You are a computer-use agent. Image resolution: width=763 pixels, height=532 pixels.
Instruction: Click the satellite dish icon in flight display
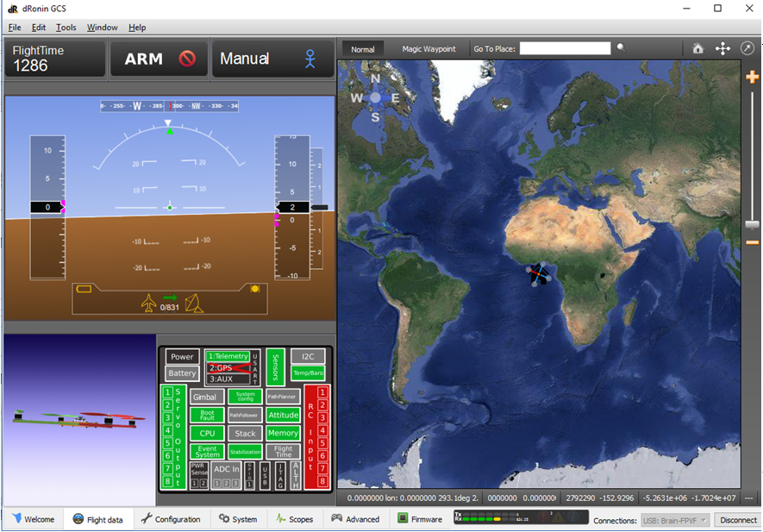pos(194,304)
